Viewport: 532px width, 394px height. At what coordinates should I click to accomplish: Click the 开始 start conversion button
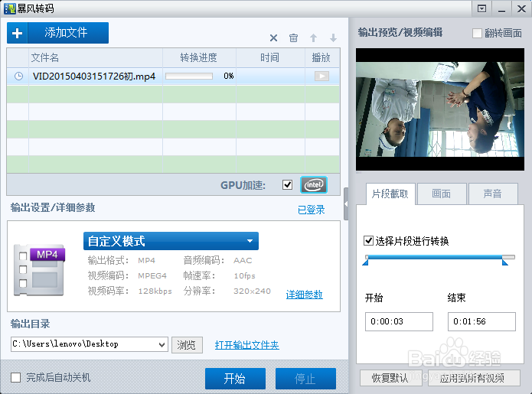[235, 379]
